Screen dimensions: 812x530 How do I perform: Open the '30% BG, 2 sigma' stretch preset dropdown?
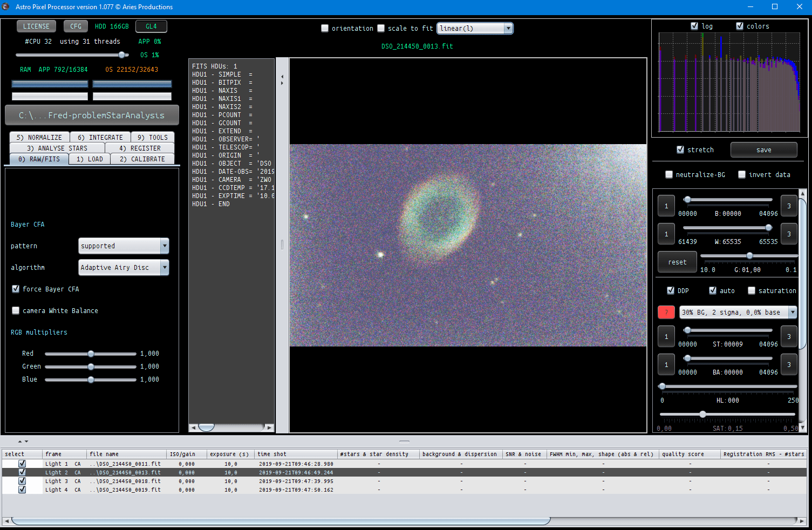tap(738, 312)
